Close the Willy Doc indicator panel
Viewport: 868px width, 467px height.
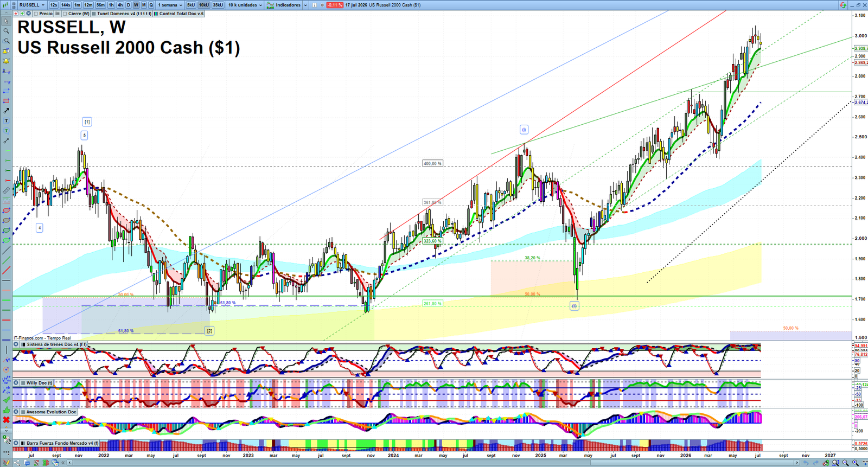[16, 383]
